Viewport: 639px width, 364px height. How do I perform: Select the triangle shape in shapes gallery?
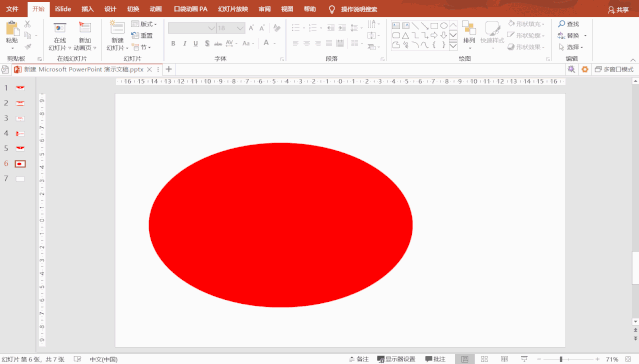coord(405,35)
